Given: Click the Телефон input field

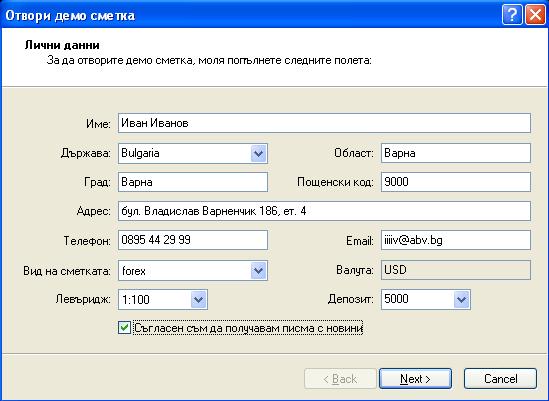Looking at the screenshot, I should click(193, 240).
